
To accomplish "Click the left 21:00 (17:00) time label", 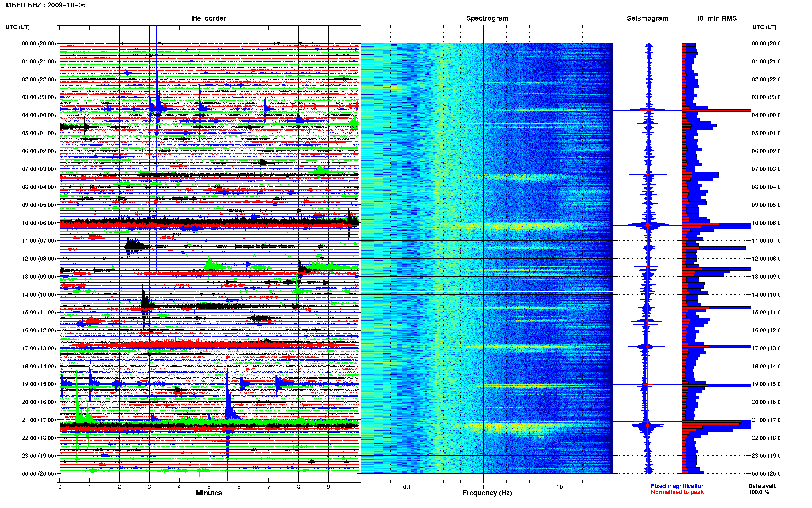I will click(39, 420).
